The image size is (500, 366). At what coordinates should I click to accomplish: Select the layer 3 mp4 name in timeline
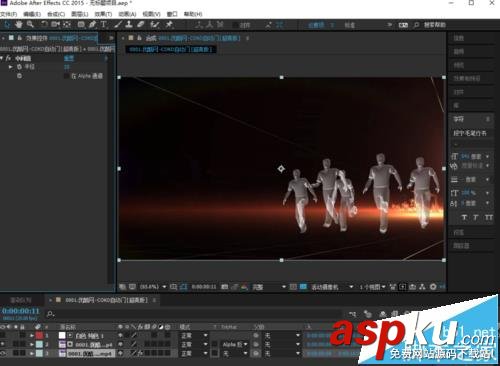(x=91, y=353)
